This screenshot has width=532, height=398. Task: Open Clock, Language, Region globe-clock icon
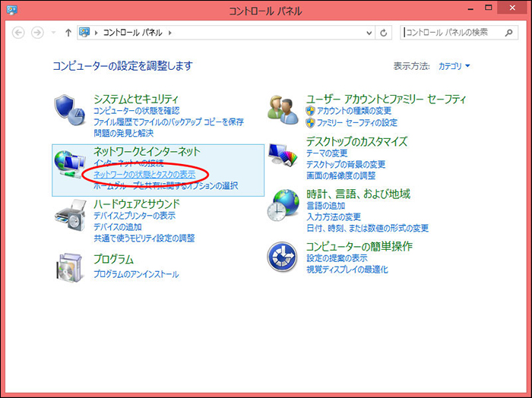pyautogui.click(x=283, y=205)
